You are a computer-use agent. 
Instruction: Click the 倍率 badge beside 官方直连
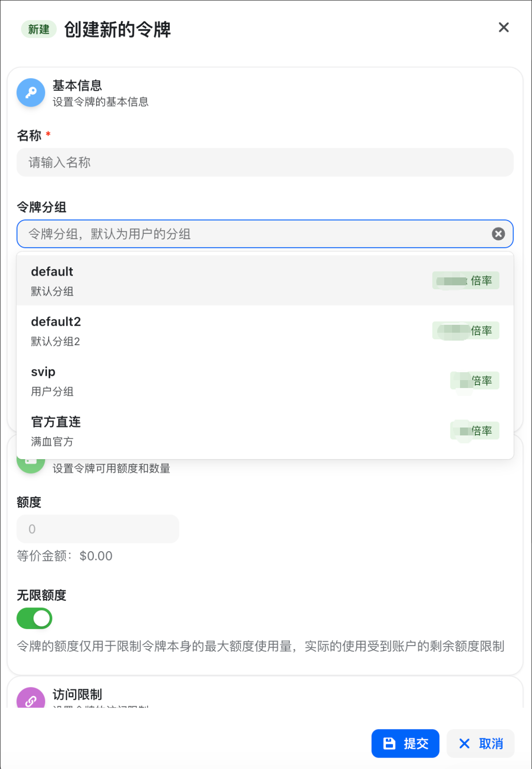coord(474,430)
